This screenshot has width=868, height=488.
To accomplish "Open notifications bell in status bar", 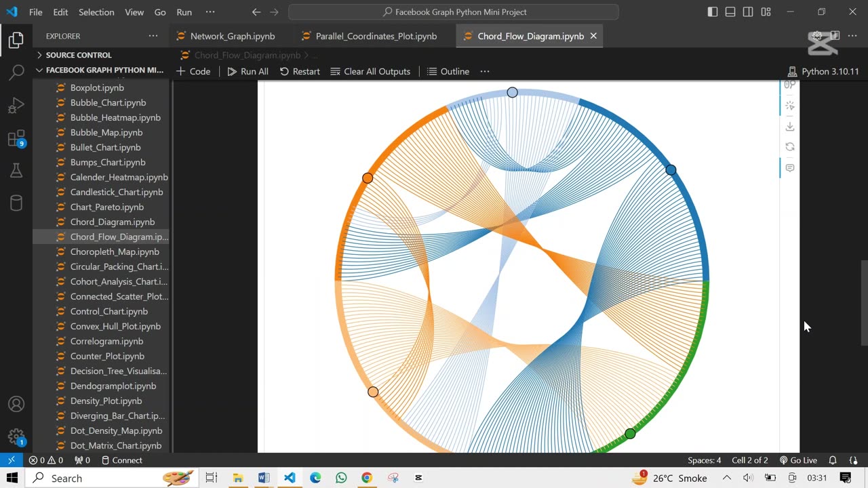I will coord(833,460).
